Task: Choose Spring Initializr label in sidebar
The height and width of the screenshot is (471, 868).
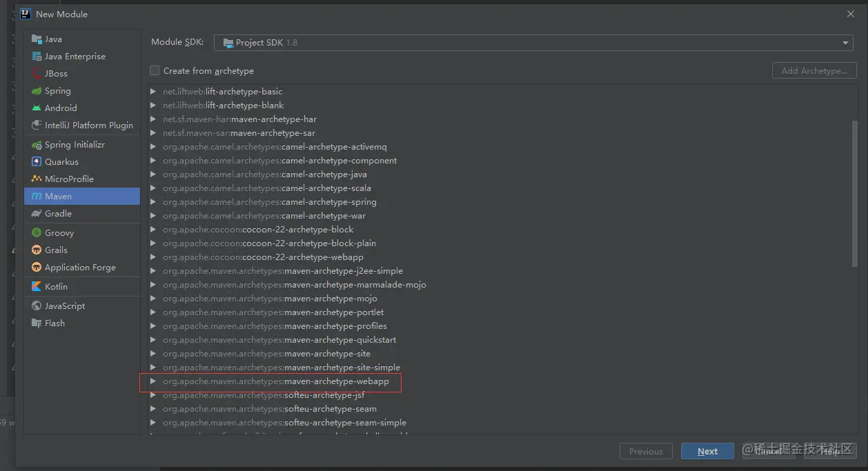Action: click(x=75, y=145)
